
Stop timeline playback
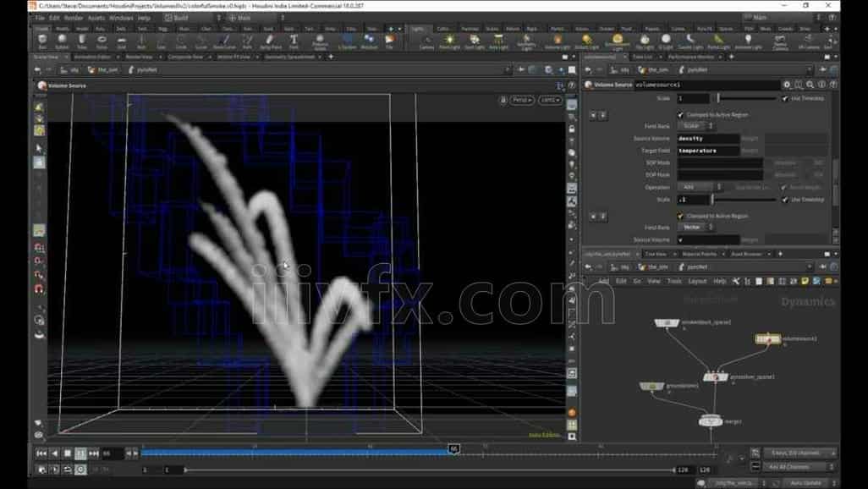68,453
